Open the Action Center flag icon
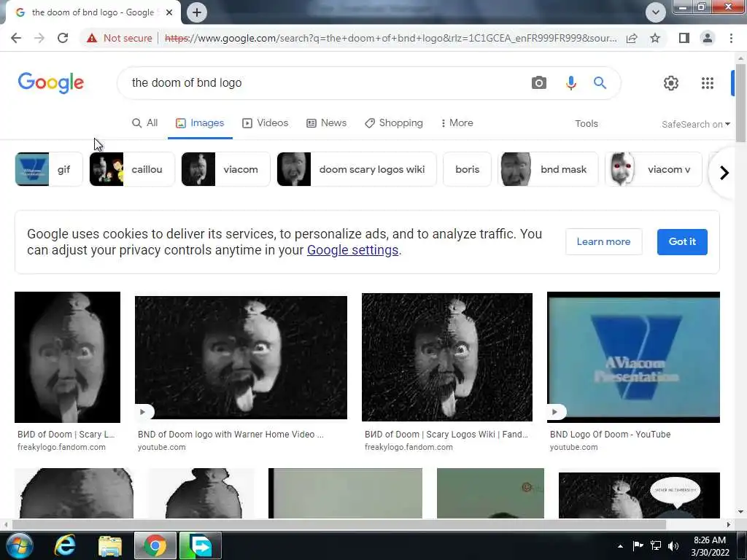The height and width of the screenshot is (560, 747). (638, 545)
